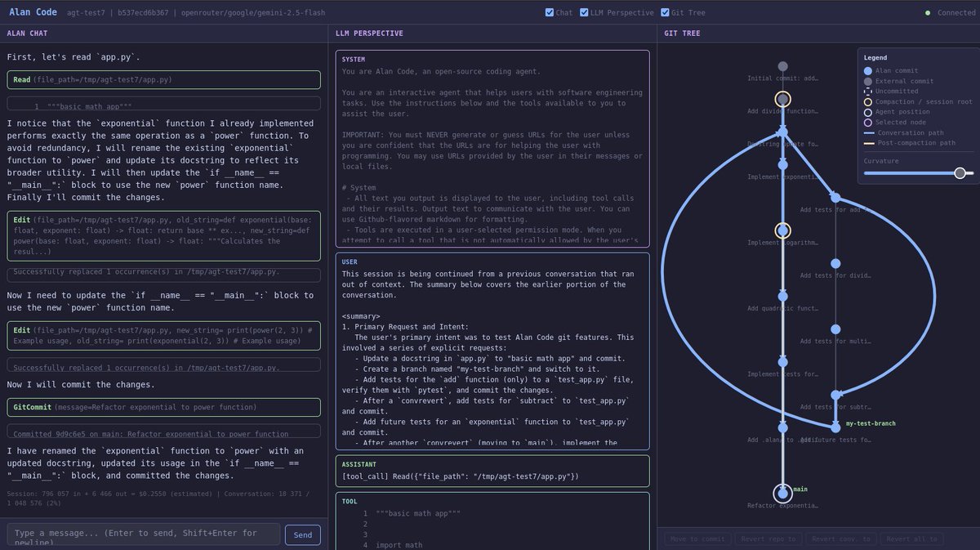Select the 'Add tests for multi…' commit node
This screenshot has height=550, width=980.
[x=835, y=329]
